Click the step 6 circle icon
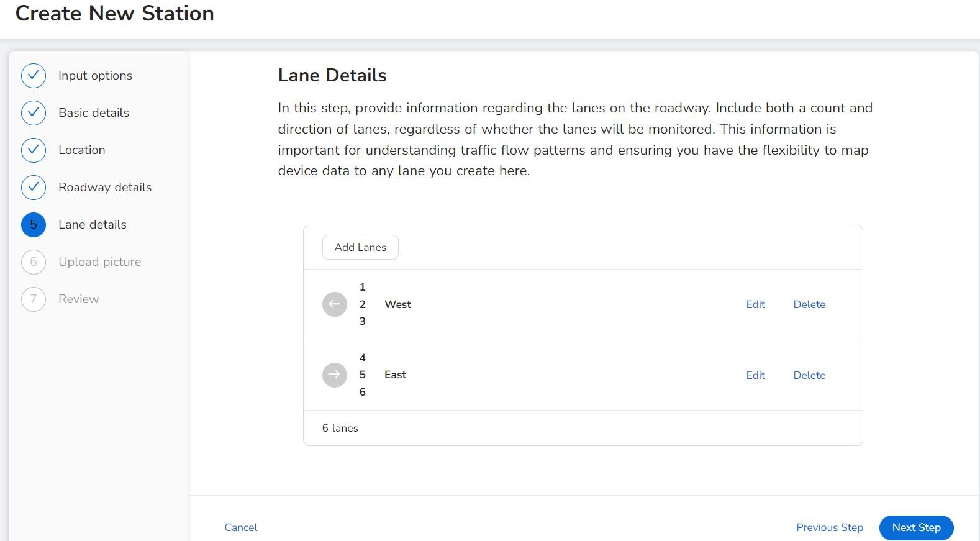 [34, 262]
